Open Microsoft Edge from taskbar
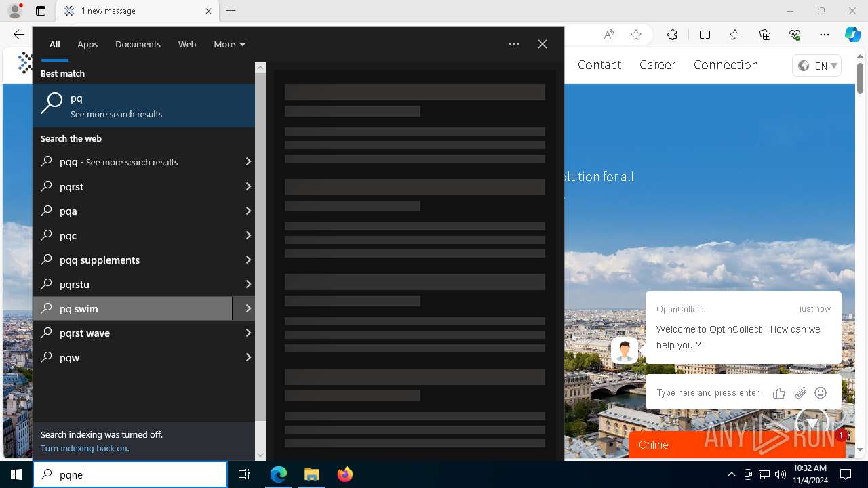868x488 pixels. (x=279, y=474)
